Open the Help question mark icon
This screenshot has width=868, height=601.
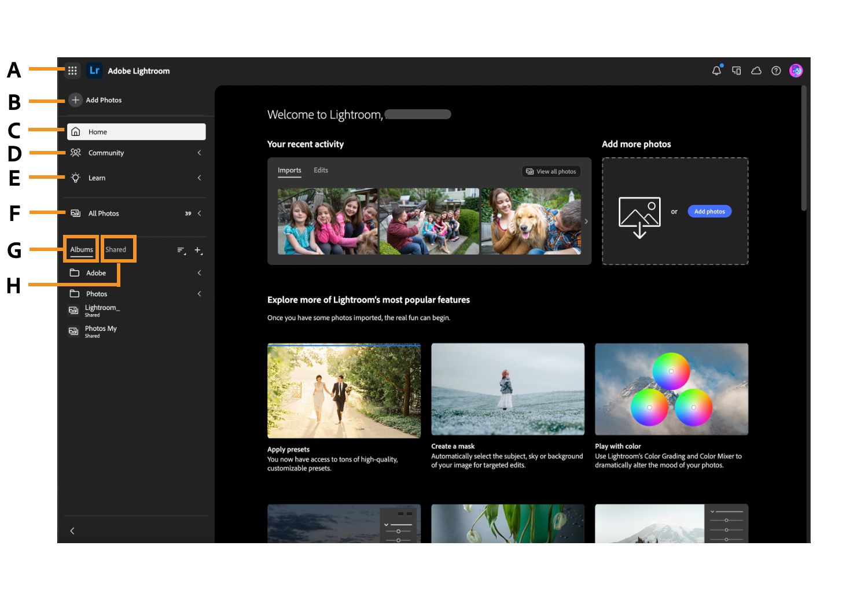pos(775,71)
